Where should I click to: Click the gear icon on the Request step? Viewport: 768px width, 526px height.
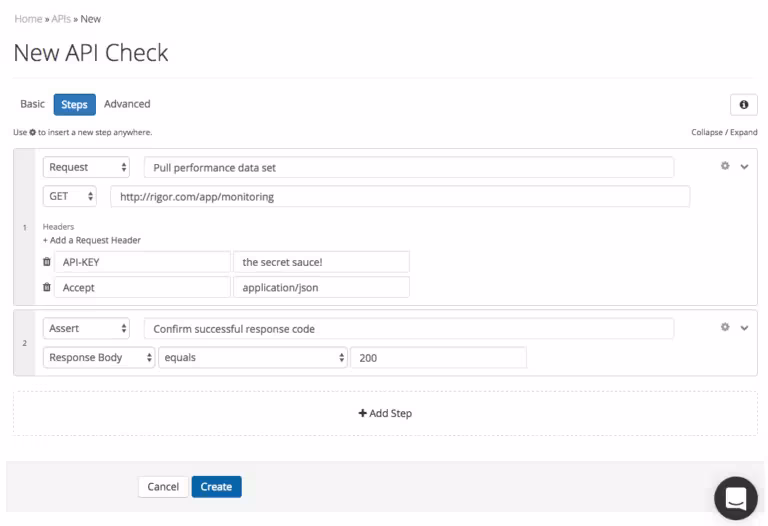pos(725,166)
